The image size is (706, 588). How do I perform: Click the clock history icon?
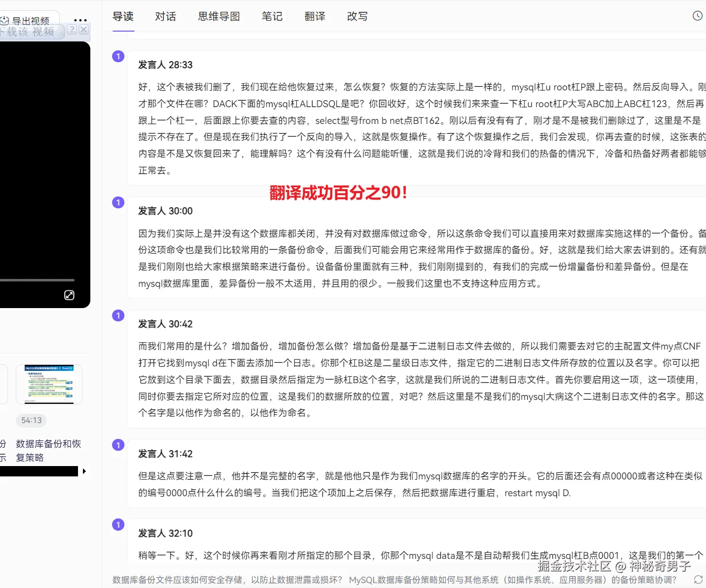(x=697, y=16)
